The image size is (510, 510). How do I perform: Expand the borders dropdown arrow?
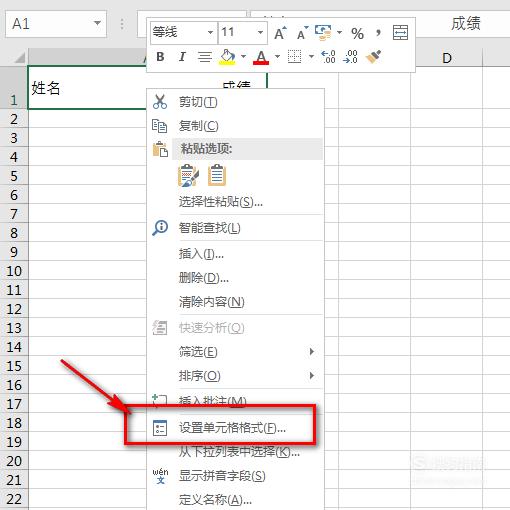coord(311,57)
